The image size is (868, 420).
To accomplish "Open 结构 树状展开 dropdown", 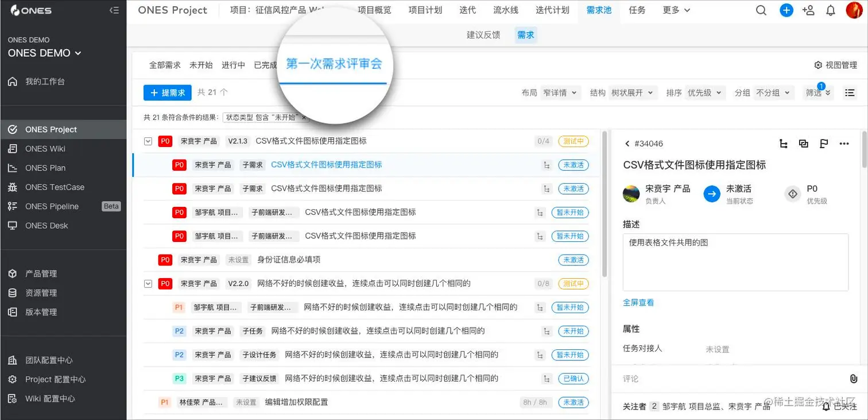I will click(633, 93).
